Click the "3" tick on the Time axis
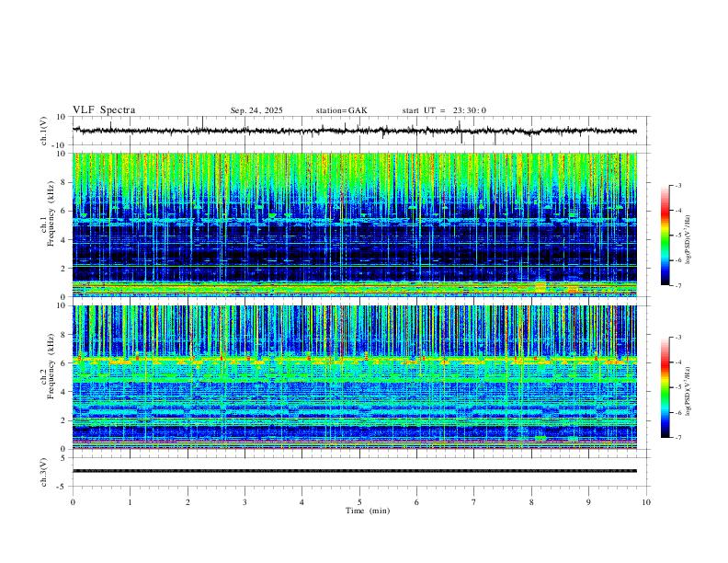Viewport: 728px width, 563px height. [x=245, y=502]
